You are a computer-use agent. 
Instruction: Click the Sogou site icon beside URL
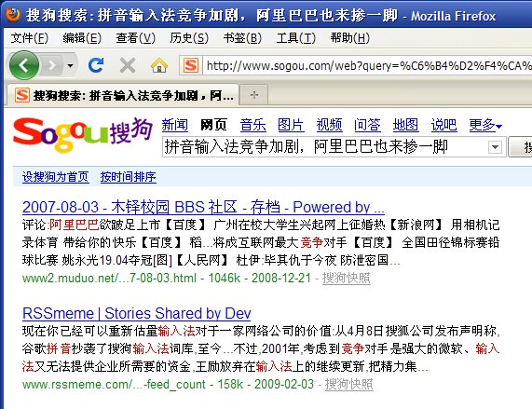coord(191,65)
